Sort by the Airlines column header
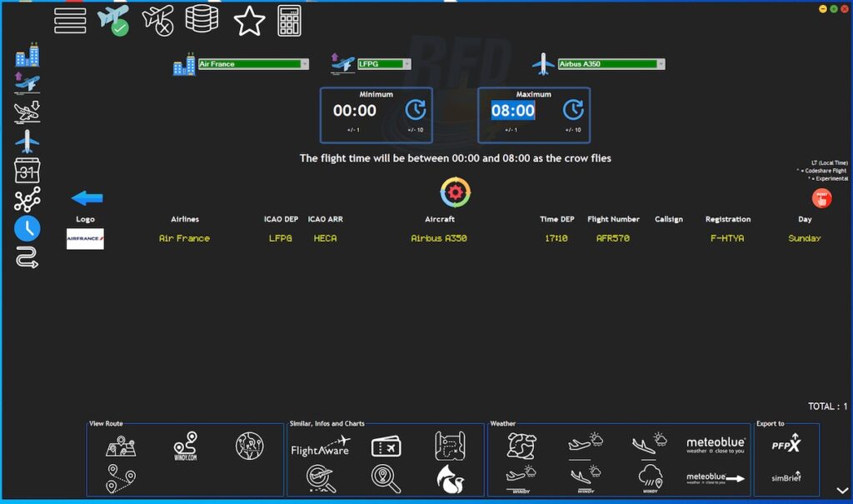The height and width of the screenshot is (504, 853). (x=185, y=219)
